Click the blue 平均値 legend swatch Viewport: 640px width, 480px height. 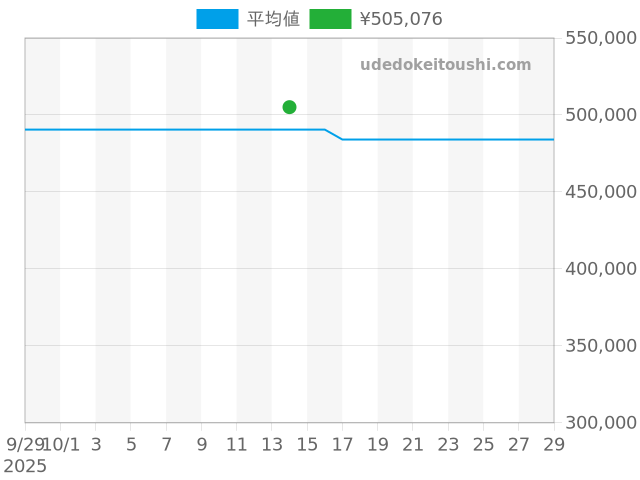(217, 19)
